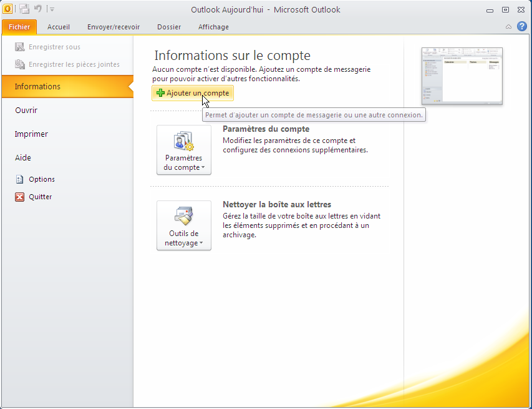
Task: Click the text "Aucun compte n'est disponible"
Action: pos(204,69)
